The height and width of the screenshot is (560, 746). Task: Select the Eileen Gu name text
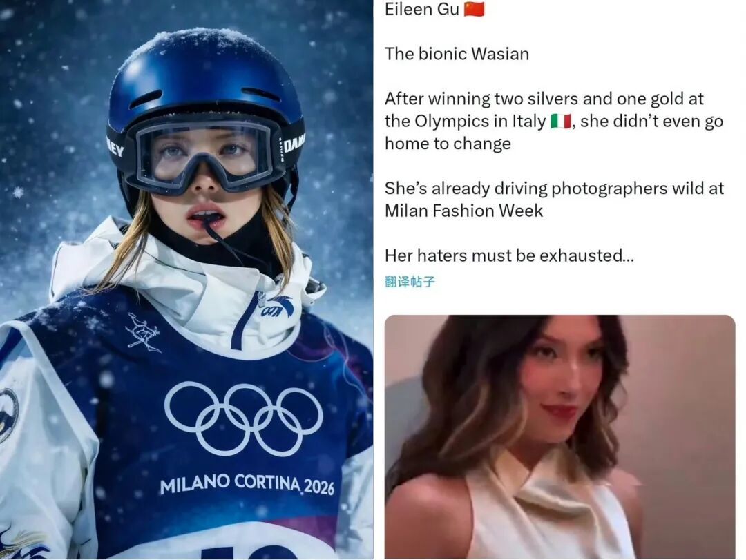click(x=421, y=9)
